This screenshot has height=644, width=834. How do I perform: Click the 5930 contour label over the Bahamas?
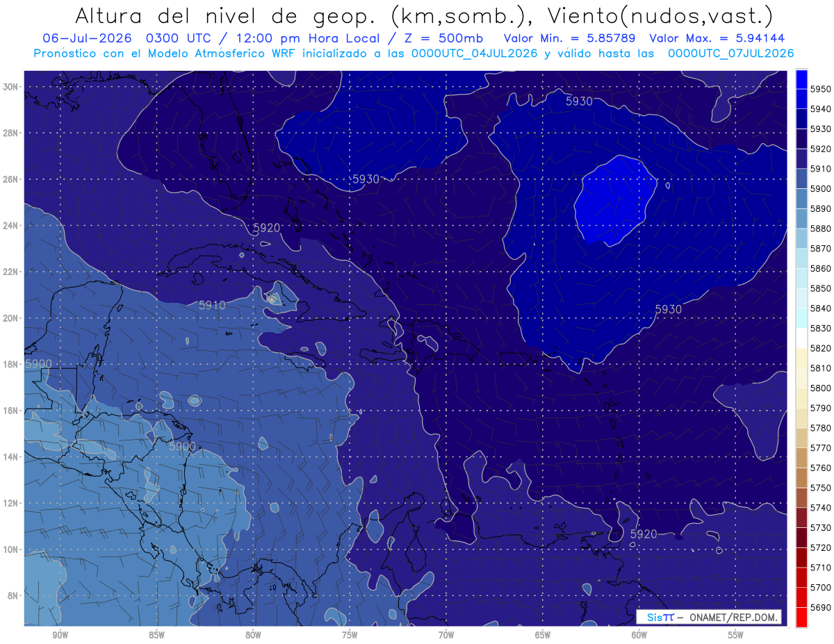[366, 179]
